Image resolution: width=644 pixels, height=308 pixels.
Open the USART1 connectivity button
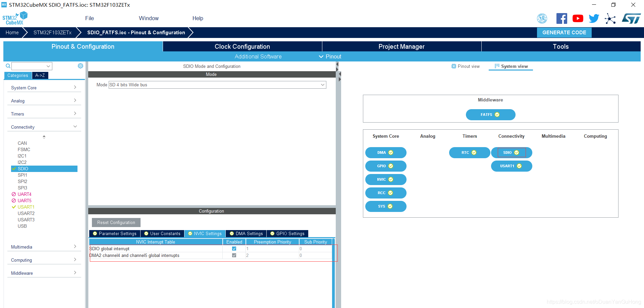click(512, 166)
